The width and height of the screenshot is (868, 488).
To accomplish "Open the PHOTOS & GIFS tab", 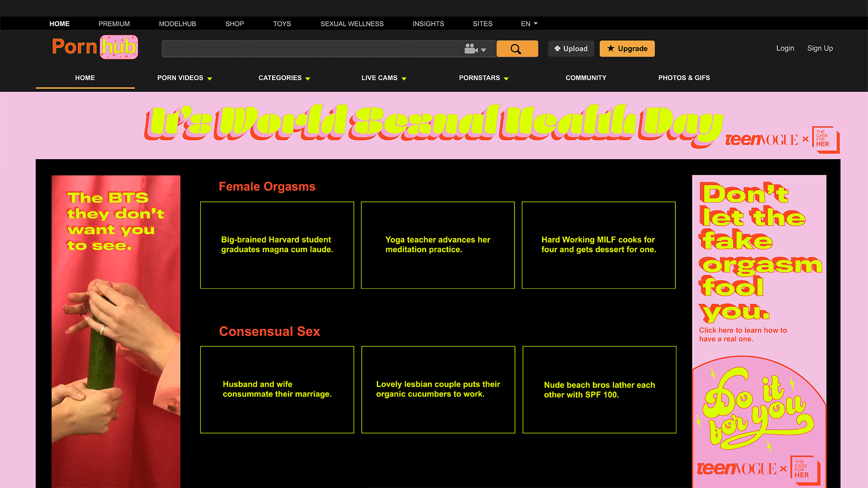I will (684, 78).
